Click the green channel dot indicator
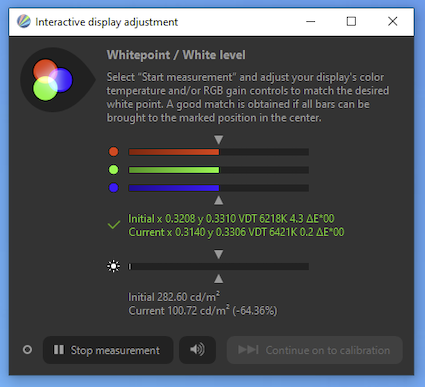The image size is (425, 387). [x=114, y=170]
